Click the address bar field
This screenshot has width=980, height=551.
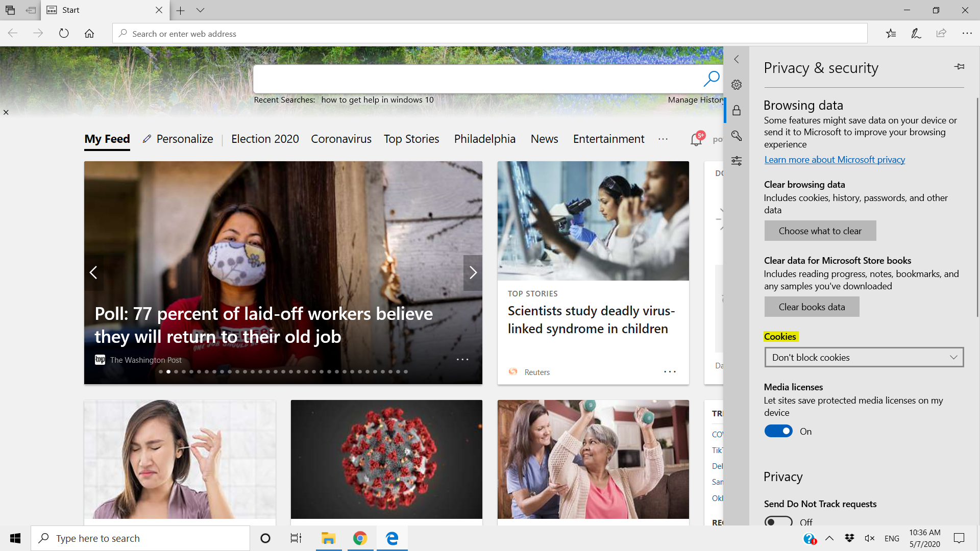pyautogui.click(x=490, y=34)
